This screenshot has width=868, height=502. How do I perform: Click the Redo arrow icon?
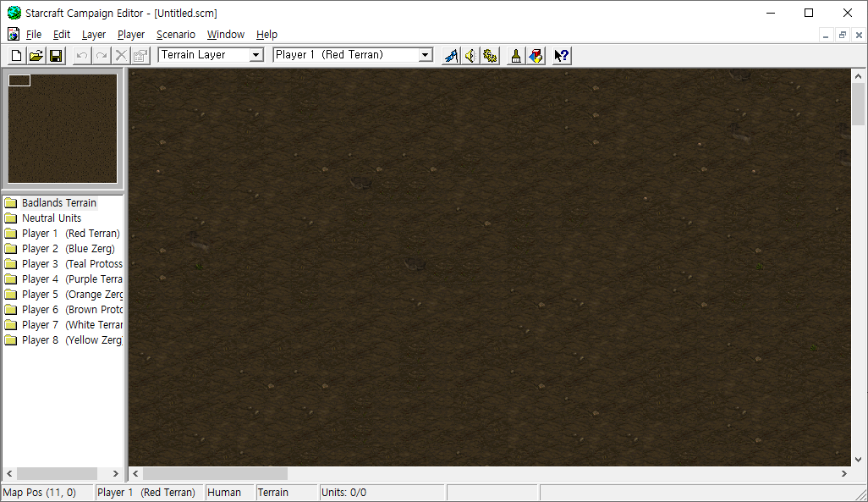point(102,55)
